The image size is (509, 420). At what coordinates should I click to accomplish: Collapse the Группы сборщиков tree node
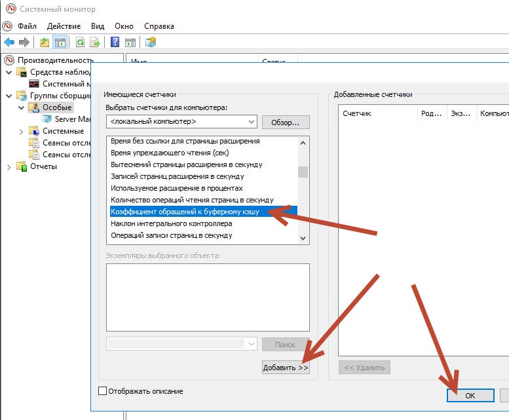[x=9, y=96]
